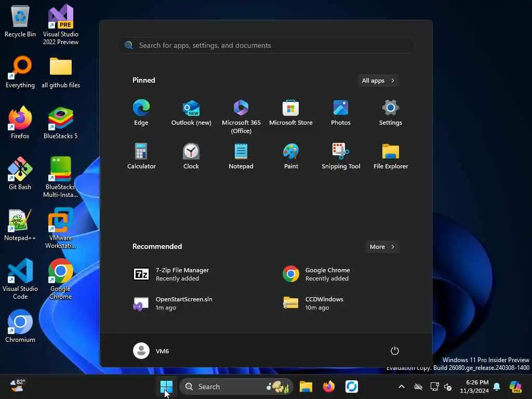The width and height of the screenshot is (532, 399).
Task: Open Firefox from the taskbar
Action: pos(328,387)
